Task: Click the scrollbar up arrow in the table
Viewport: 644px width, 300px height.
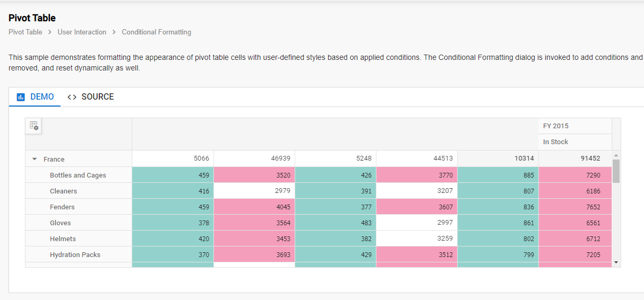Action: [x=616, y=155]
